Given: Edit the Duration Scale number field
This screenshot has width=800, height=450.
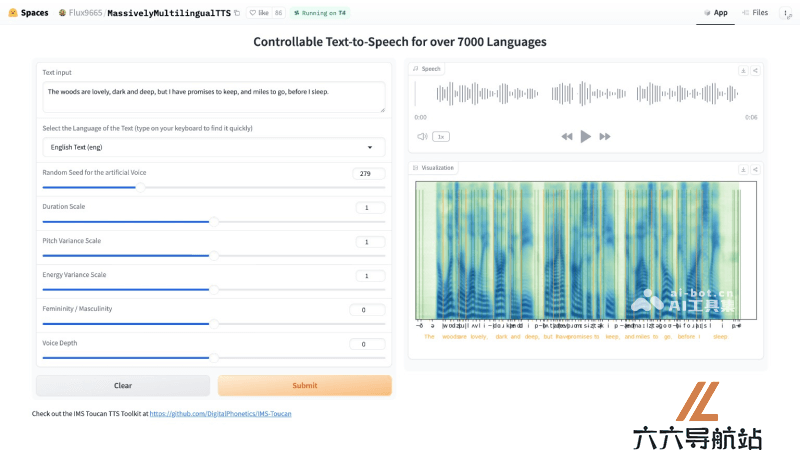Looking at the screenshot, I should [x=369, y=208].
